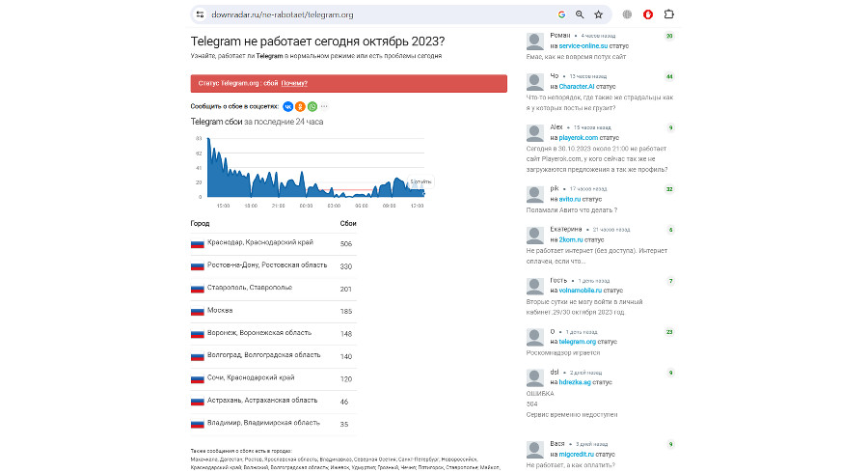Click the site info icon in address bar

click(x=199, y=14)
